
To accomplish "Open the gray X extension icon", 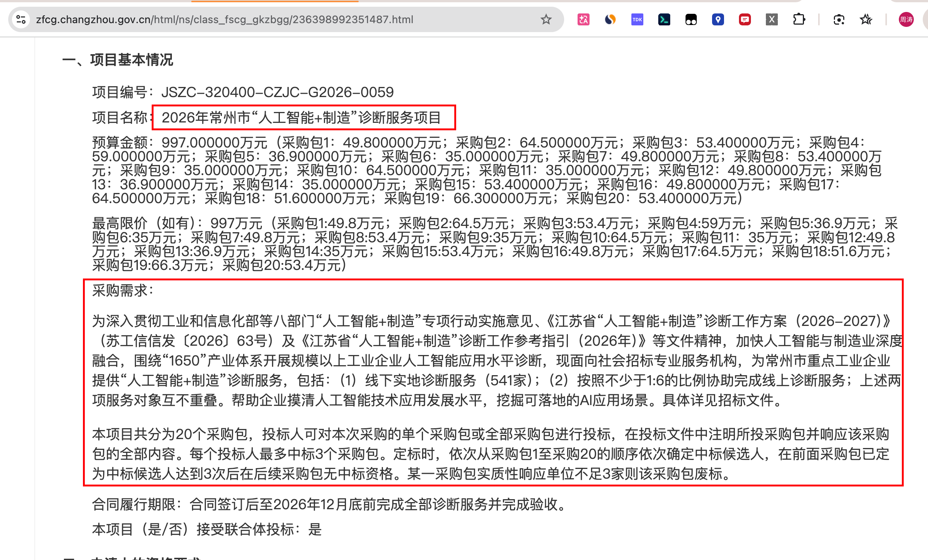I will tap(772, 19).
